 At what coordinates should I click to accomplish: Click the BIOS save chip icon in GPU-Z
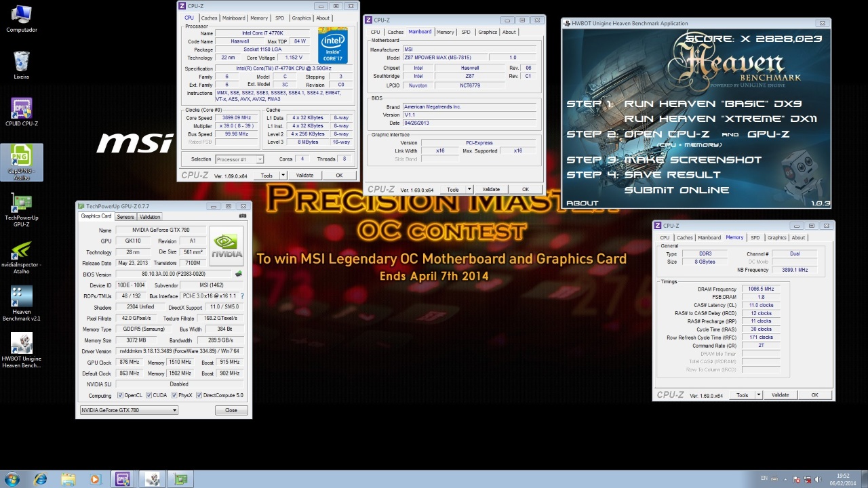point(239,274)
